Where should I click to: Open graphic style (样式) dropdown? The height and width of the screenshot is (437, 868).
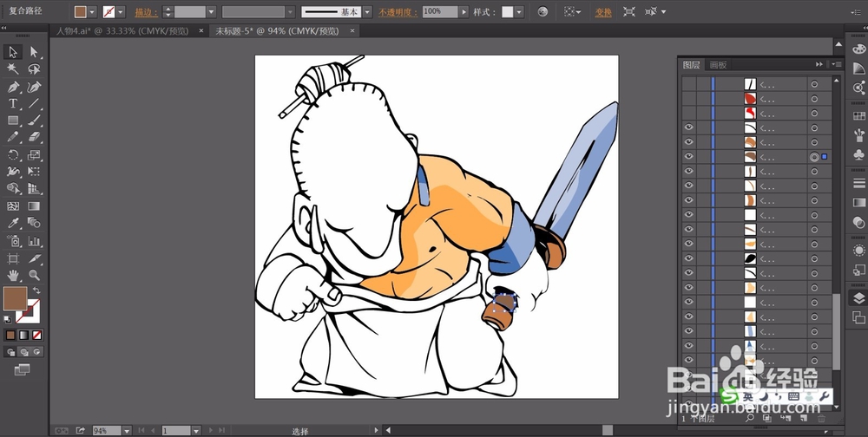[519, 11]
